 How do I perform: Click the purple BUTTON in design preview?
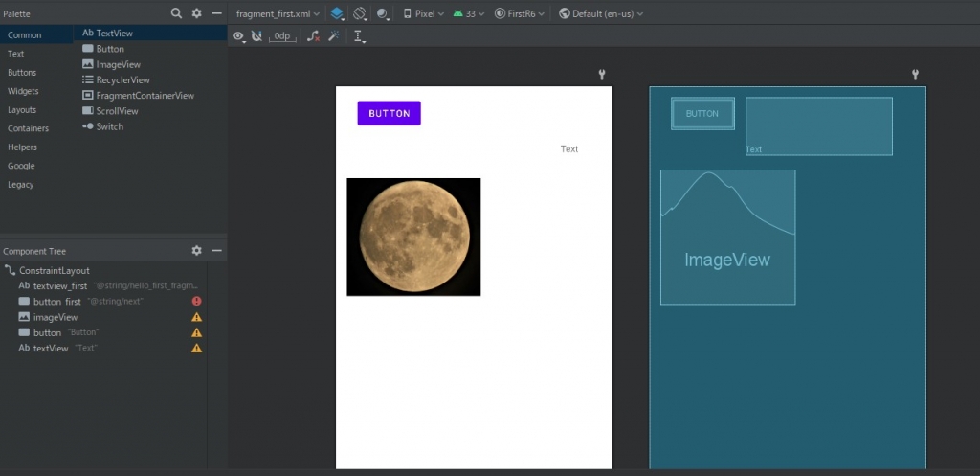click(389, 113)
